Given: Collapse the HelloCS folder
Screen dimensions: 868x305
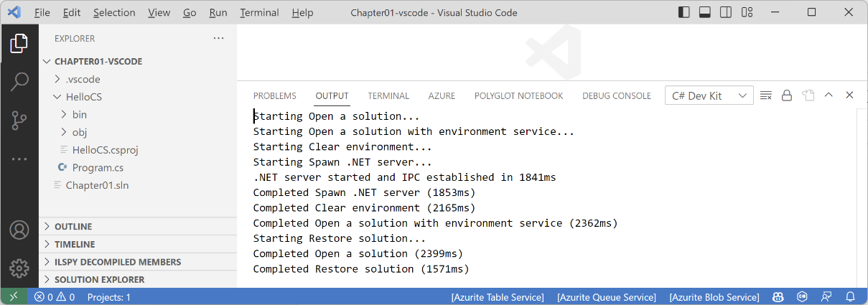Looking at the screenshot, I should tap(138, 97).
